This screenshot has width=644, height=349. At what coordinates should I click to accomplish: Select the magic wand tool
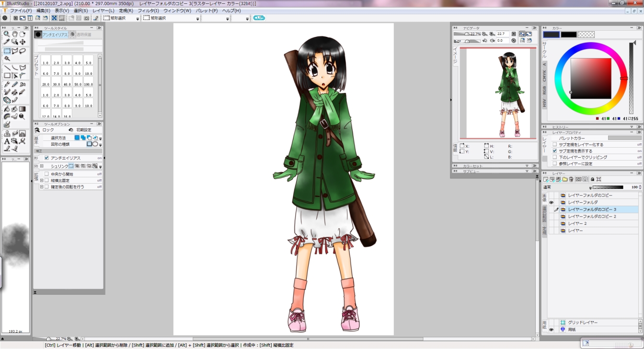(x=7, y=58)
